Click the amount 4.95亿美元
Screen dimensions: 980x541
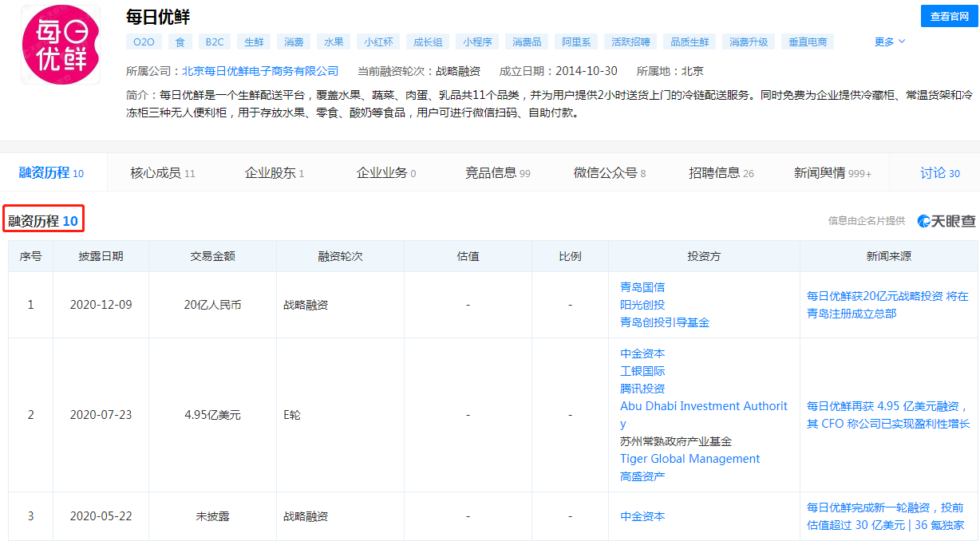tap(212, 415)
